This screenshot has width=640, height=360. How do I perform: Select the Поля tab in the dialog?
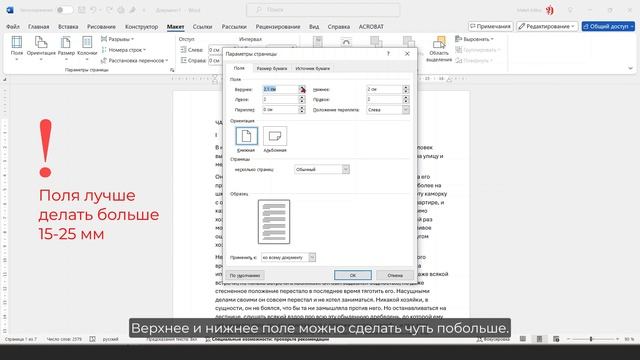coord(239,68)
